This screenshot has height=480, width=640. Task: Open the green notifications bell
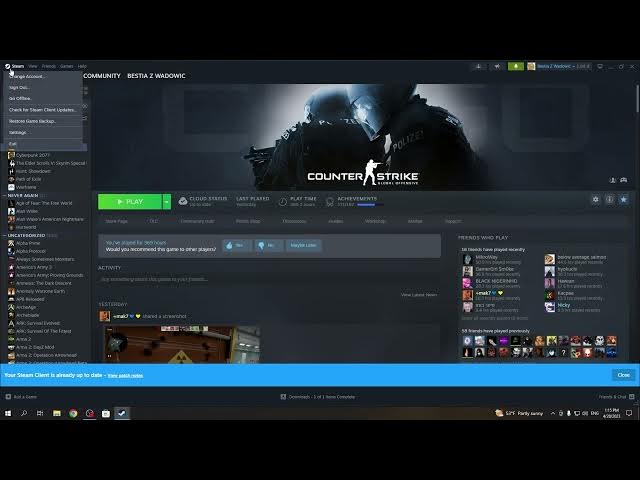tap(516, 66)
